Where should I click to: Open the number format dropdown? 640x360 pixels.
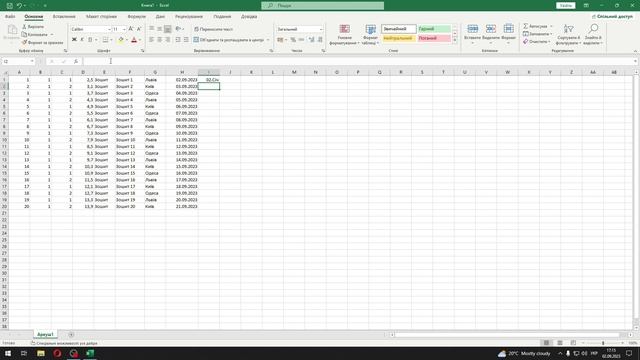(321, 29)
